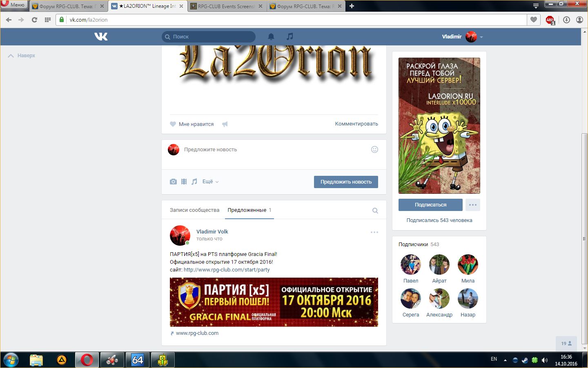Viewport: 588px width, 368px height.
Task: Open subscriber Александр's avatar
Action: point(439,298)
